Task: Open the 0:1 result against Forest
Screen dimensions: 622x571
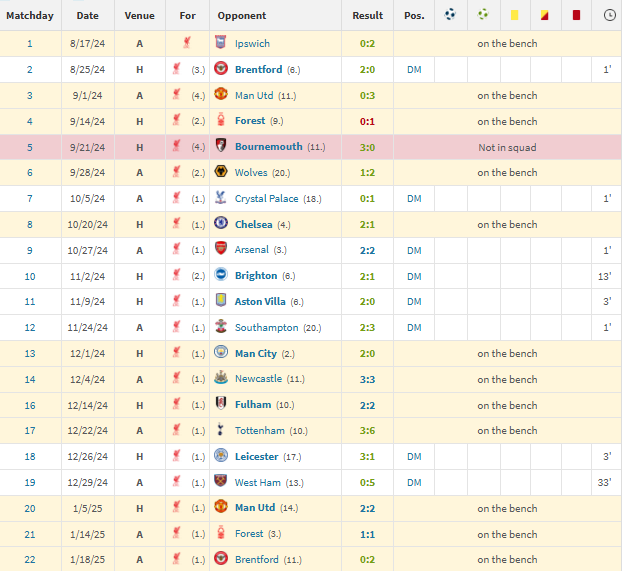Action: click(367, 121)
